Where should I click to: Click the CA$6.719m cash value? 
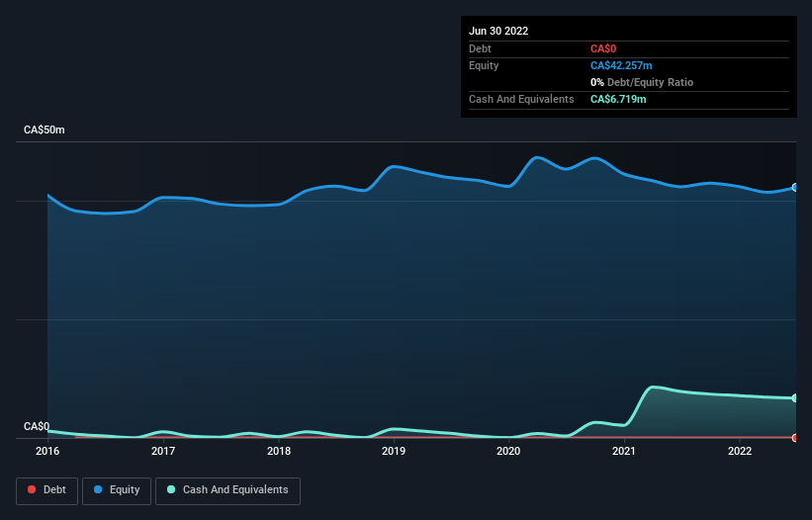tap(618, 99)
